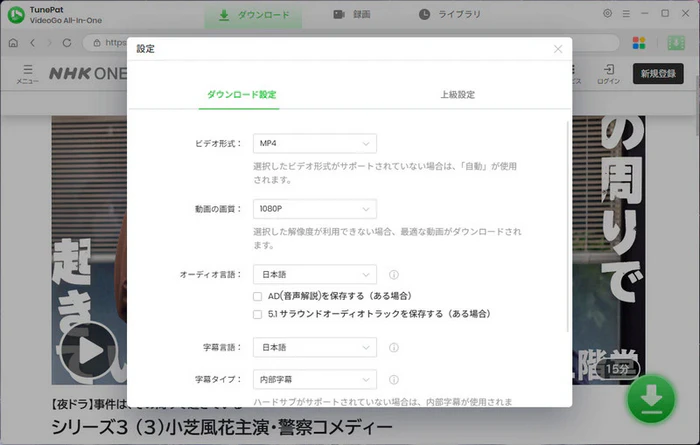The image size is (700, 445).
Task: Enable AD(音声解説)を保存する checkbox
Action: 258,296
